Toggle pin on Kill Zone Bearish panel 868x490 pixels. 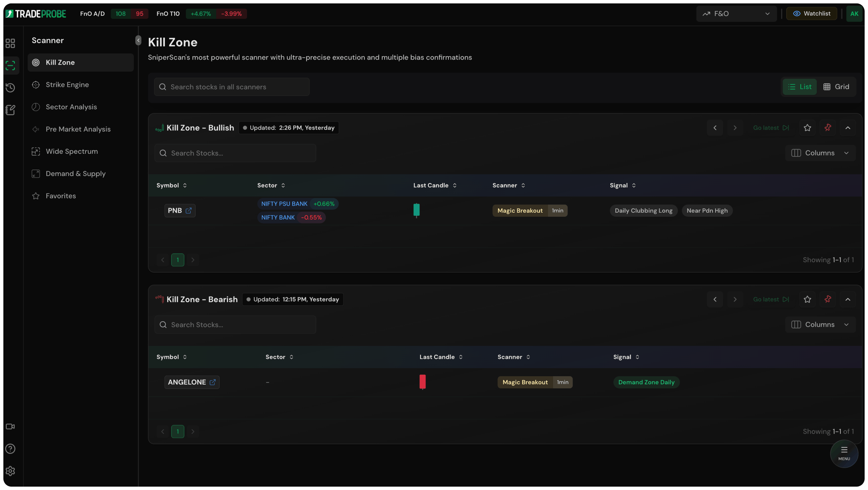[828, 299]
